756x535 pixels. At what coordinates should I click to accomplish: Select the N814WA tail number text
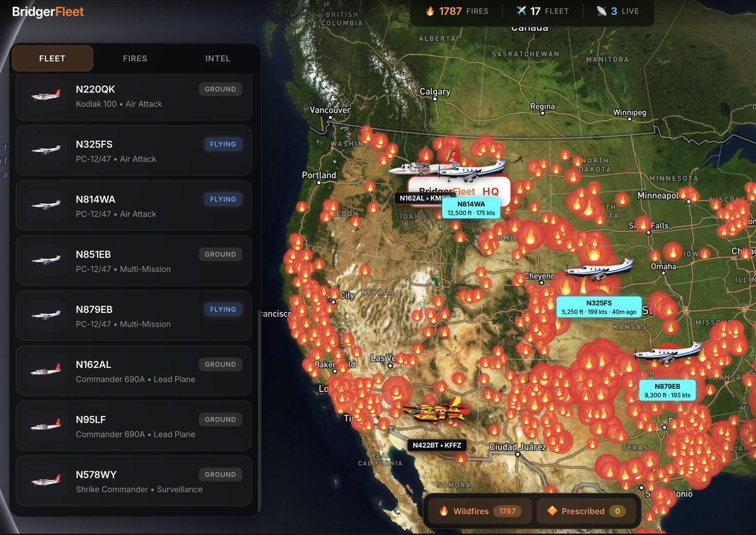[x=95, y=199]
